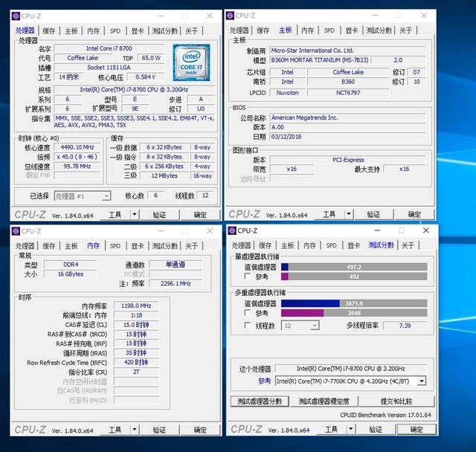Image resolution: width=476 pixels, height=452 pixels.
Task: Click 工具 button in memory window
Action: tap(115, 430)
